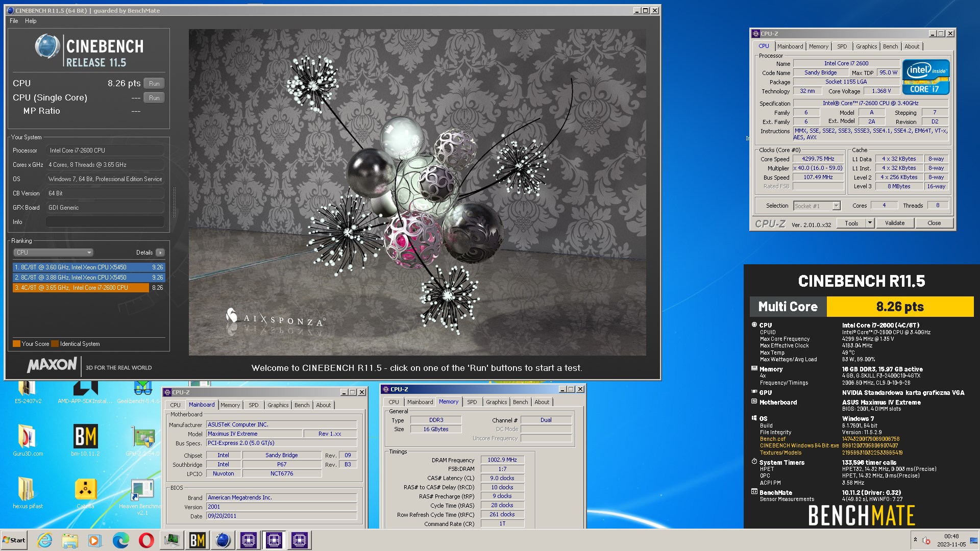Screen dimensions: 980x551
Task: Click Core Speed value 4299.75 MHz
Action: 818,159
